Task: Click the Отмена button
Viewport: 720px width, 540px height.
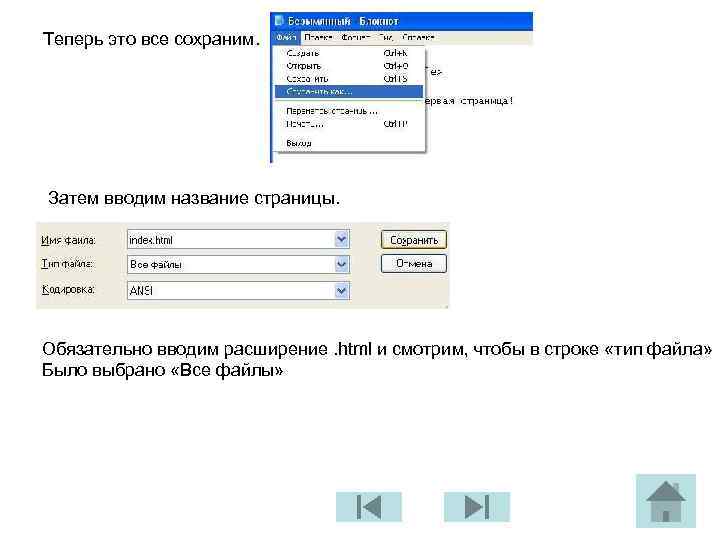Action: [413, 264]
